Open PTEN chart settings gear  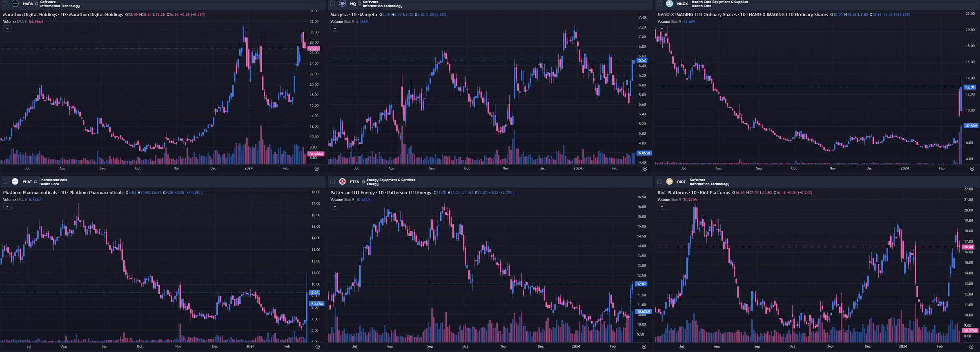pos(644,347)
